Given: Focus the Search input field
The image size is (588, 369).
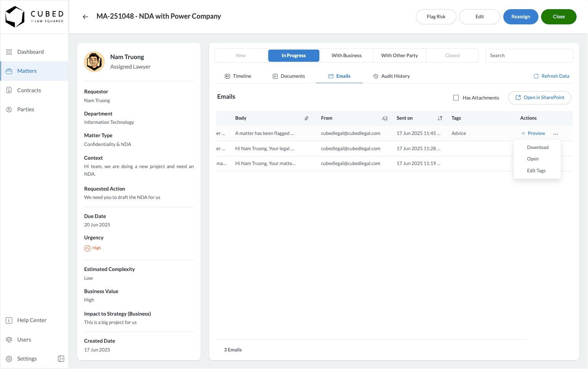Looking at the screenshot, I should coord(529,56).
